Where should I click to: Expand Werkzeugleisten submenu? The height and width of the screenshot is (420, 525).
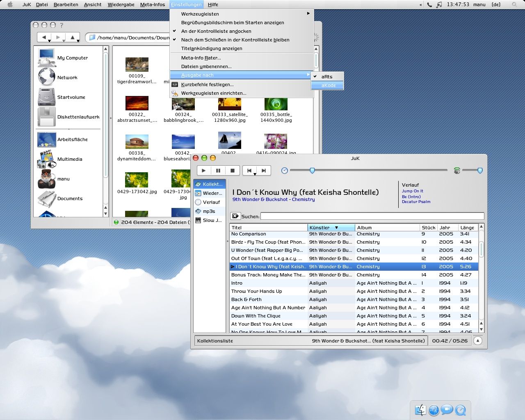(x=242, y=14)
